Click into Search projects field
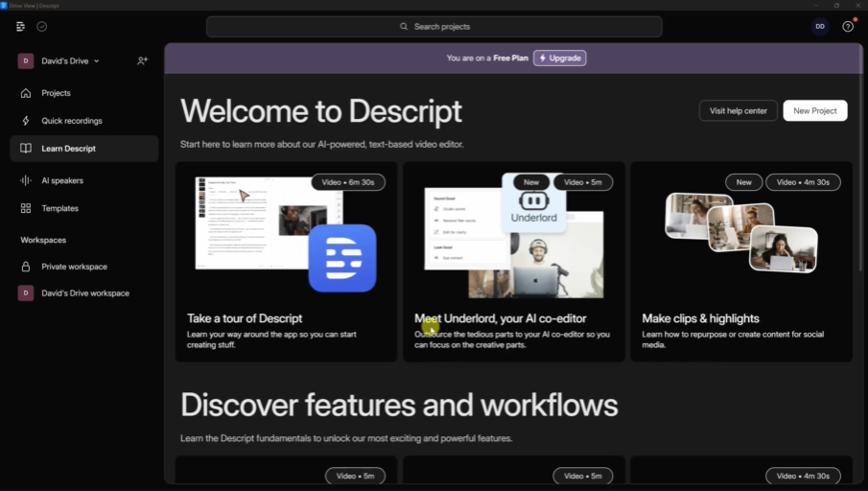 pyautogui.click(x=434, y=27)
